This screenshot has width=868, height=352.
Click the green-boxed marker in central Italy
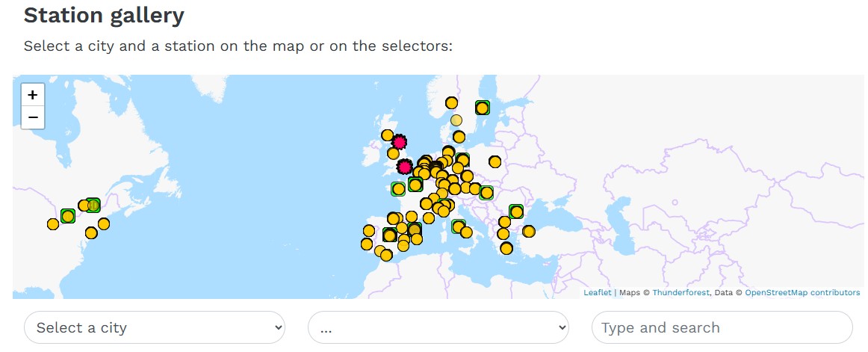(x=458, y=226)
